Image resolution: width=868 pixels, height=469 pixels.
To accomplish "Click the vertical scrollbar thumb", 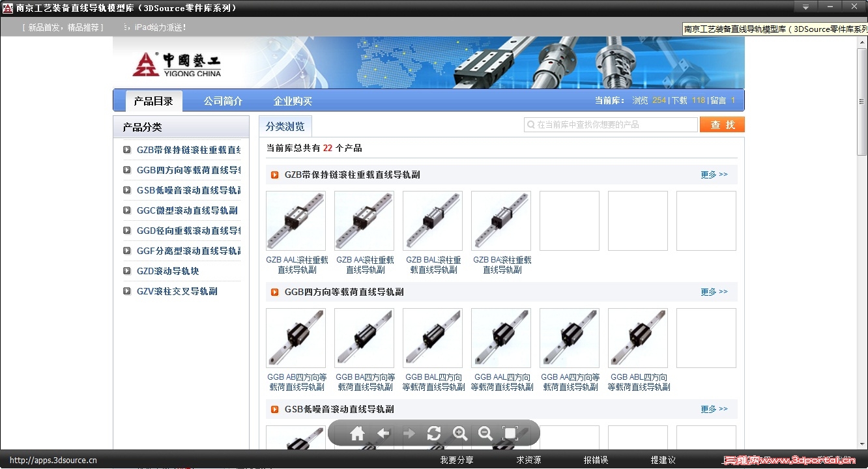I will pos(861,101).
